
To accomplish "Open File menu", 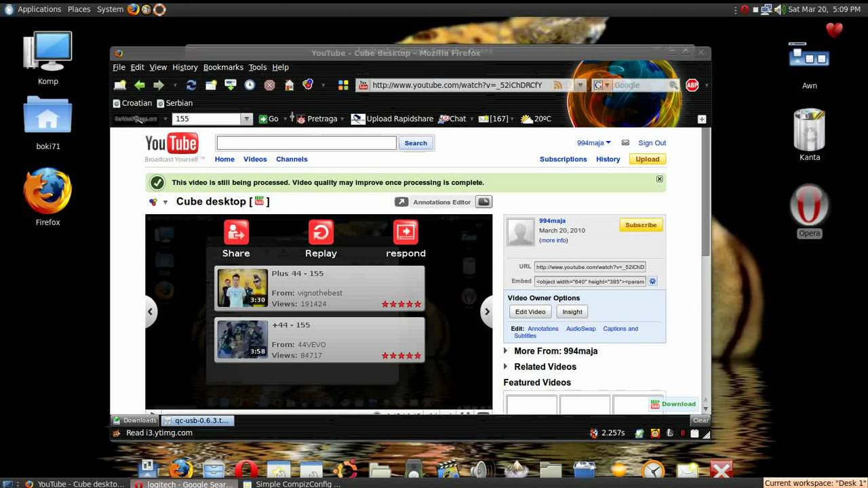I will 119,67.
